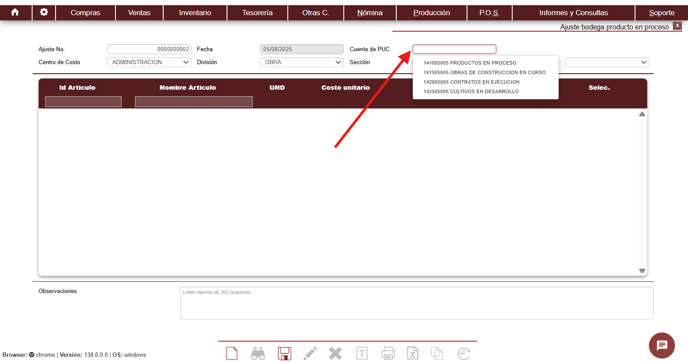Open the Informes y Consultas menu
The image size is (688, 362).
573,13
